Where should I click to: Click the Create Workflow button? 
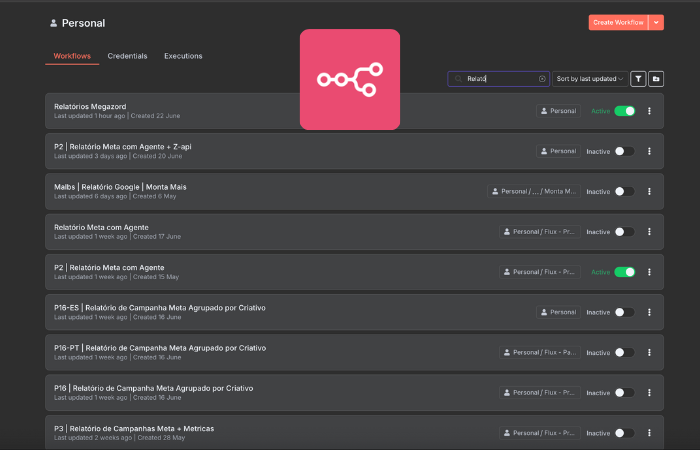coord(618,23)
